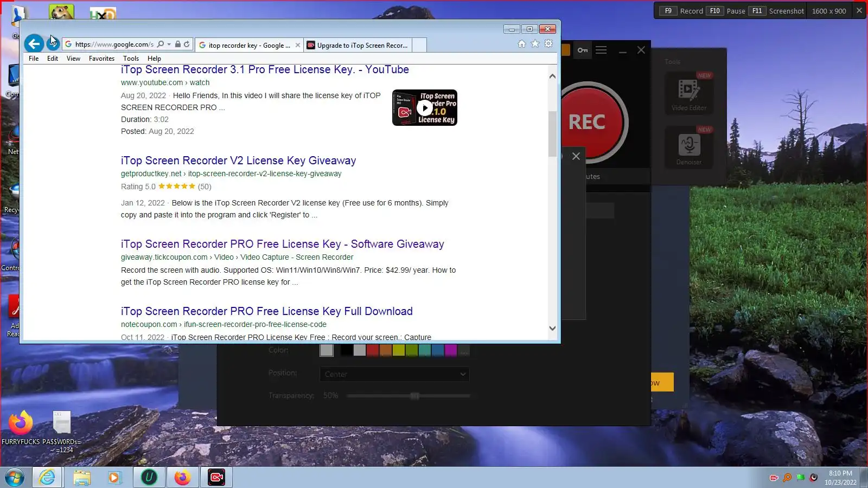Viewport: 868px width, 488px height.
Task: Click F10 Pause in the capture bar
Action: tap(726, 11)
